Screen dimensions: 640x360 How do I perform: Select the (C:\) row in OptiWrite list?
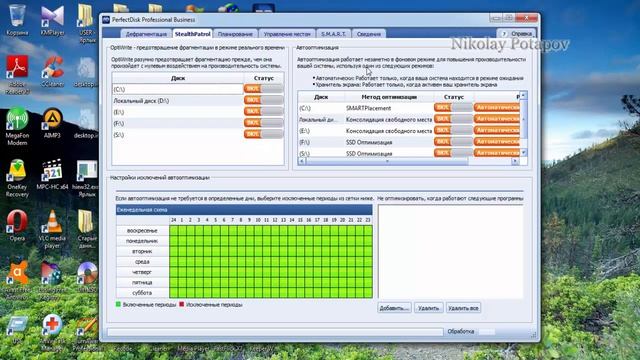178,89
